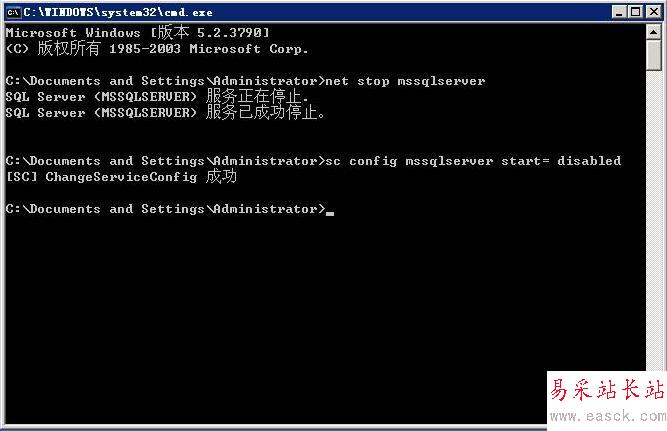Click the "[SC] ChangeServiceConfig 成功" output line
Image resolution: width=667 pixels, height=431 pixels.
click(121, 177)
